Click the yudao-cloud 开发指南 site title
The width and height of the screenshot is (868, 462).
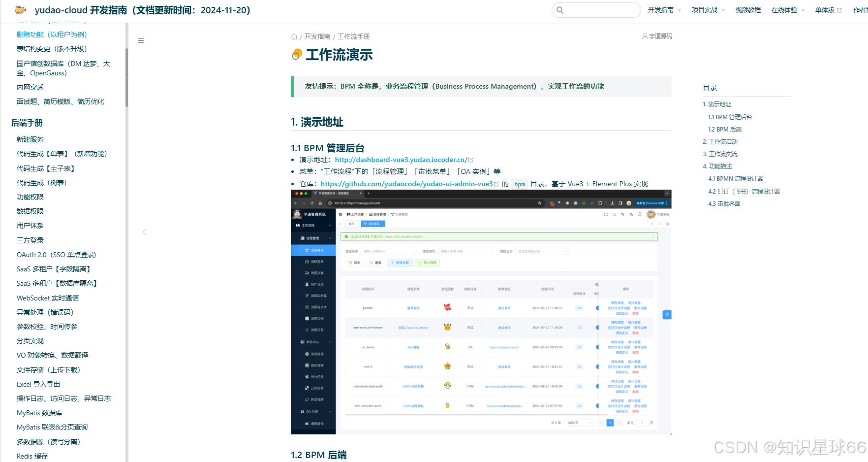coord(142,10)
